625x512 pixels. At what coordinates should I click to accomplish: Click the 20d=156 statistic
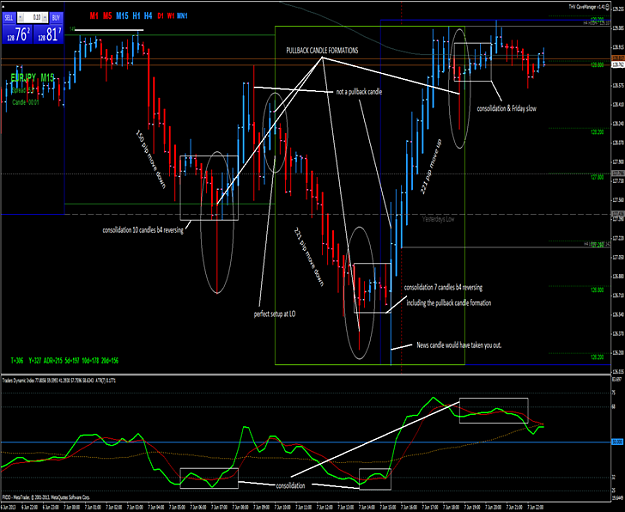pyautogui.click(x=110, y=361)
